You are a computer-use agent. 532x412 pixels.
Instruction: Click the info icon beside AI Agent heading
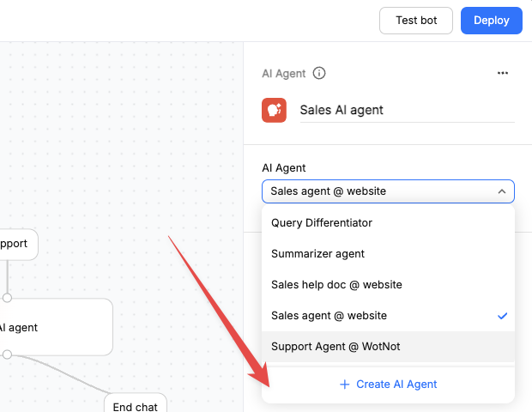click(x=319, y=74)
